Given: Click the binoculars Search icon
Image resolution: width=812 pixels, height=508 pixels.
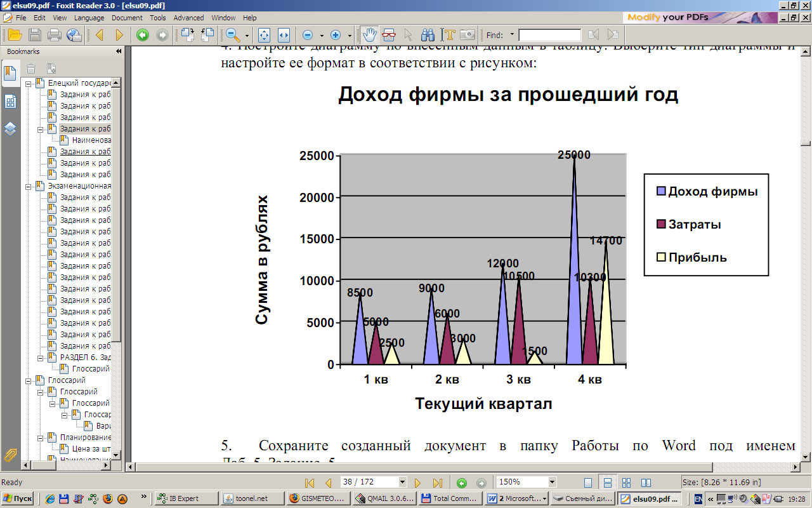Looking at the screenshot, I should coord(428,35).
